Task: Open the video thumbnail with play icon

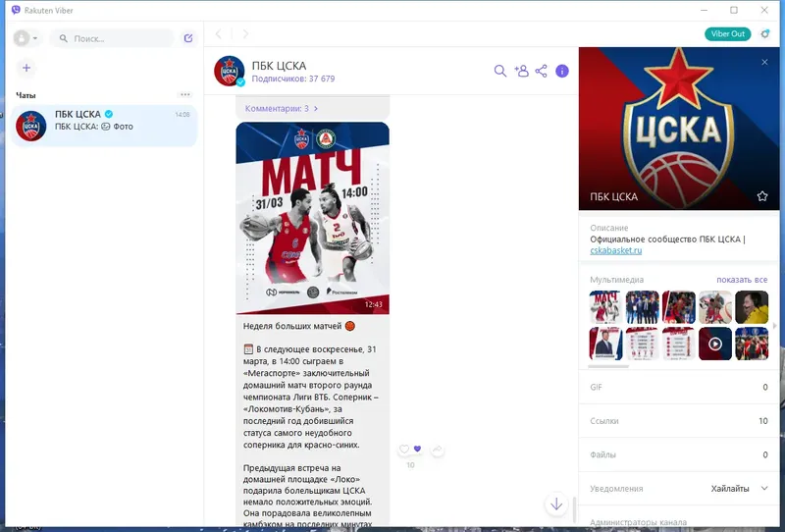Action: [715, 344]
